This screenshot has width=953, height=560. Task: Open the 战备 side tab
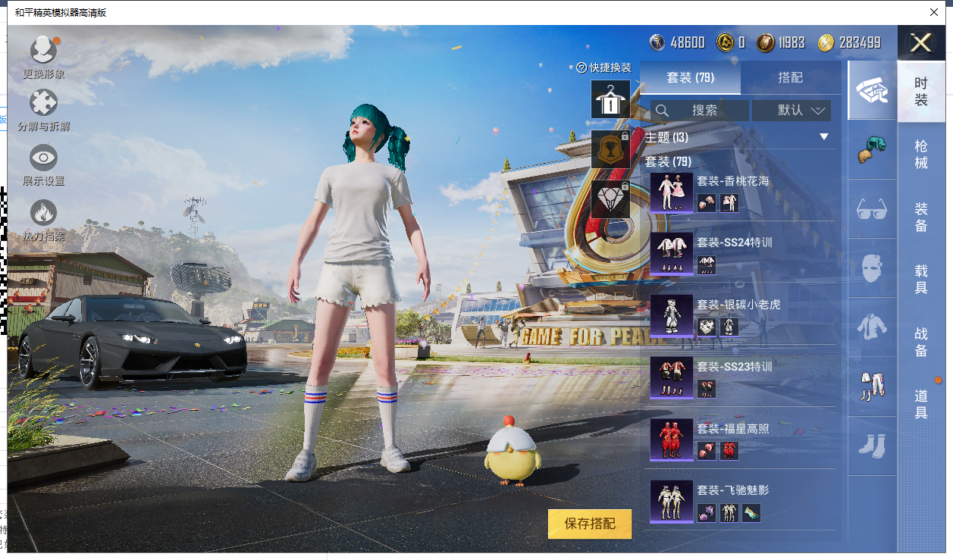click(921, 342)
